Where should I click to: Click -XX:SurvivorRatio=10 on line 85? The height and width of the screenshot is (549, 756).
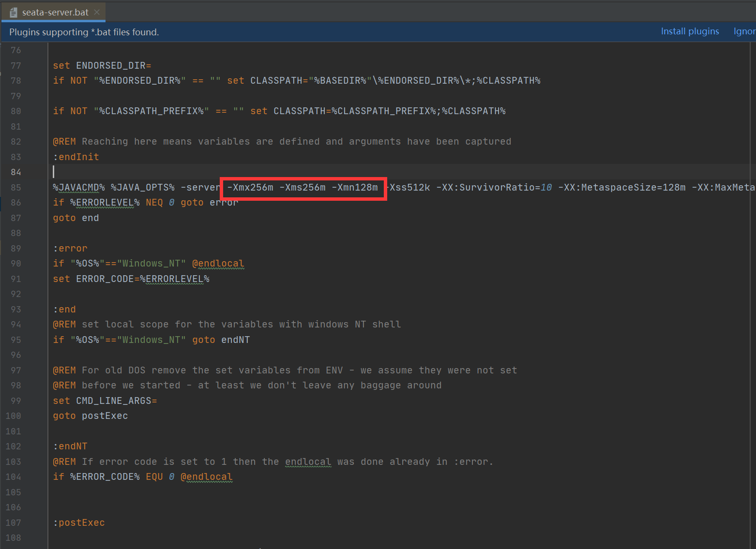494,187
